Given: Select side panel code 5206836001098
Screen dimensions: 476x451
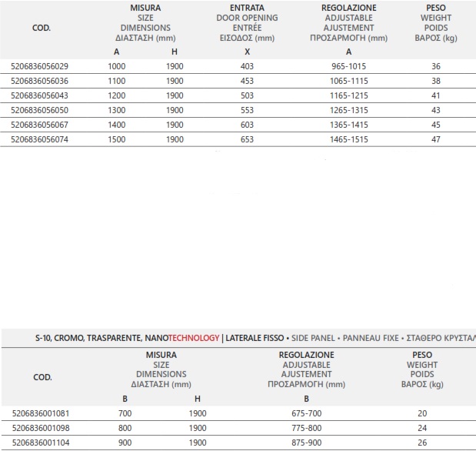Looking at the screenshot, I should coord(41,428).
